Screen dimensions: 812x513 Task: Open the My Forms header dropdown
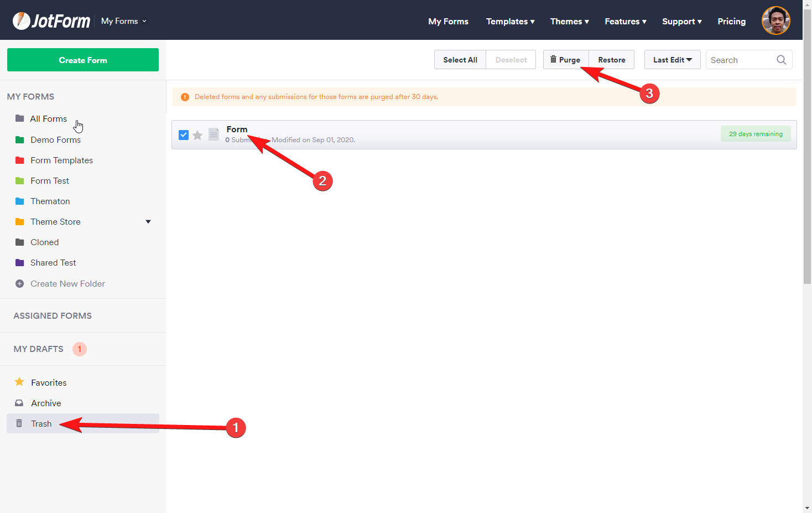pos(124,21)
